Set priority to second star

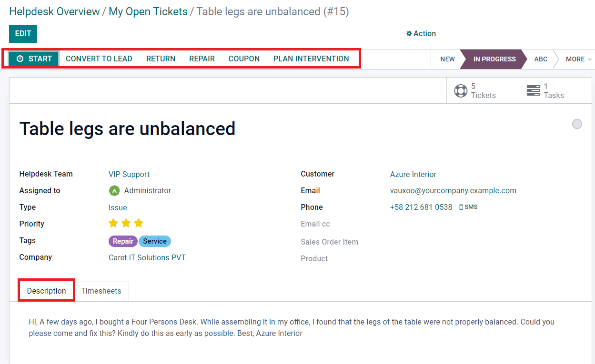click(126, 223)
